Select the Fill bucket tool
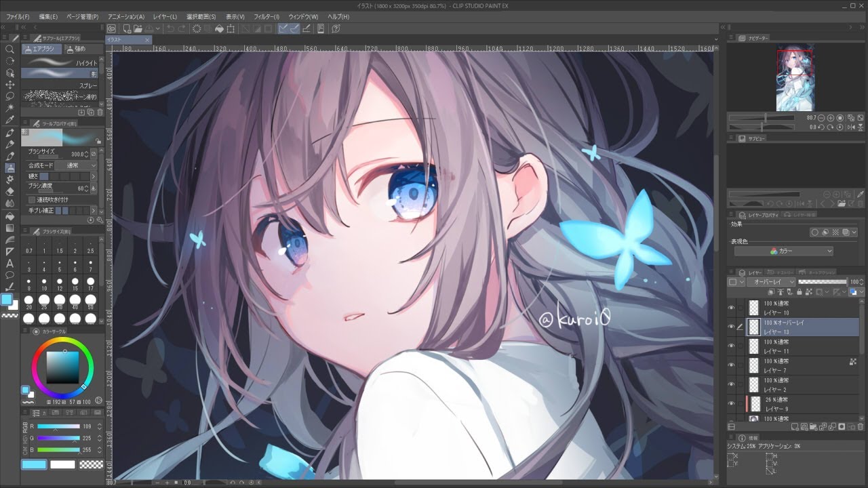This screenshot has width=868, height=488. (x=10, y=216)
